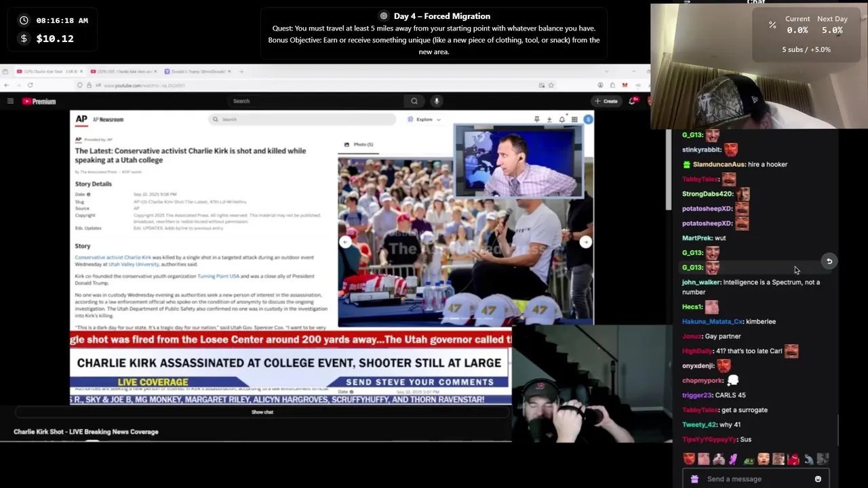Viewport: 868px width, 488px height.
Task: Show next photo with the right arrow
Action: point(585,242)
